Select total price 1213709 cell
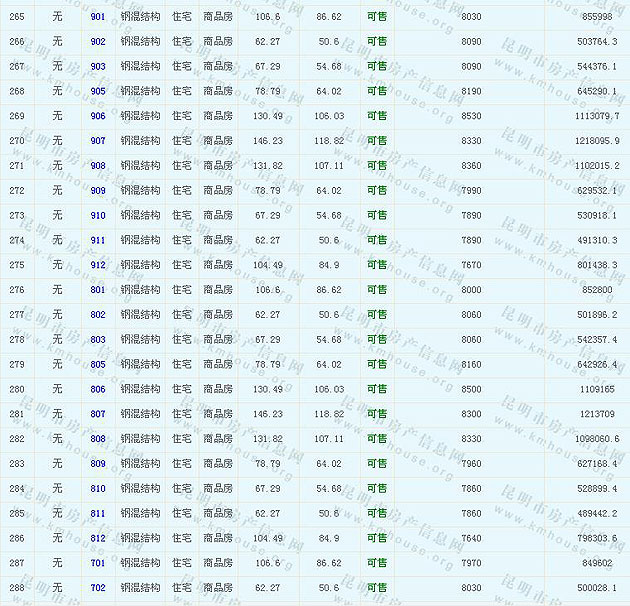 598,414
